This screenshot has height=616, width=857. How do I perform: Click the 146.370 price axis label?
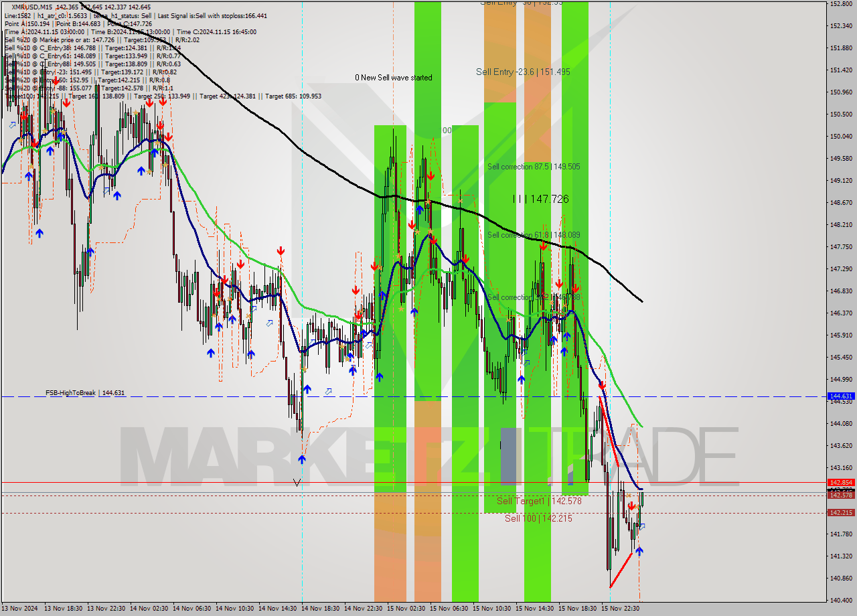click(x=841, y=313)
